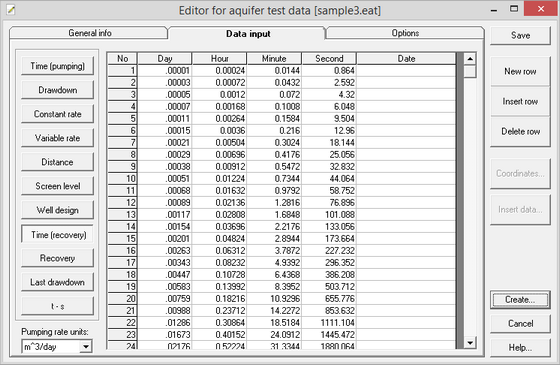Switch to the General info tab

click(x=89, y=33)
